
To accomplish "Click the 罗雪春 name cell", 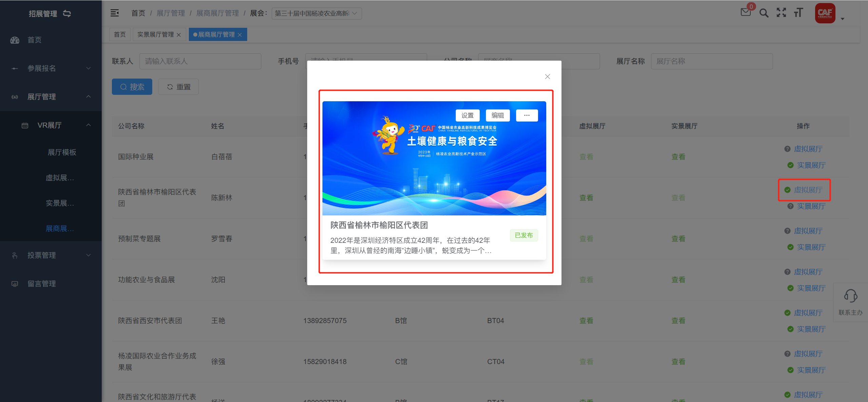I will coord(222,239).
